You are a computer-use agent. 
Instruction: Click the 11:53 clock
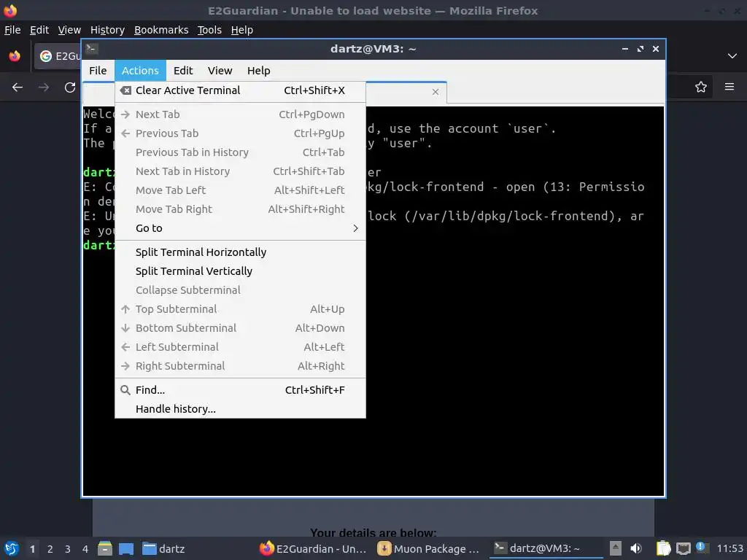(x=729, y=548)
